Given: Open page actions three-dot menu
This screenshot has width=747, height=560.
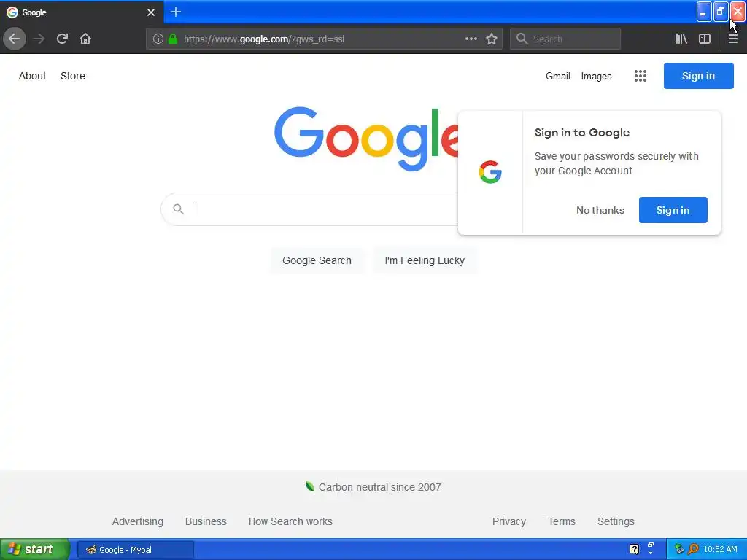Looking at the screenshot, I should (x=471, y=39).
